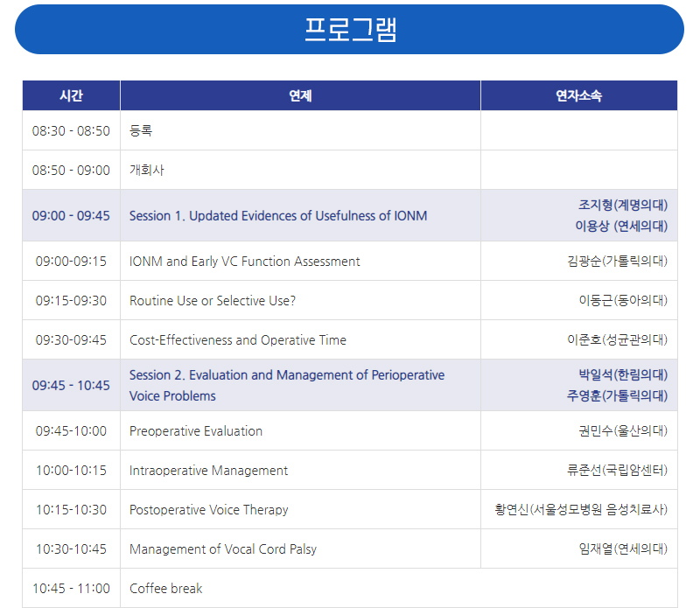Click the 08:50 - 09:00 time cell
The width and height of the screenshot is (700, 608).
point(71,170)
